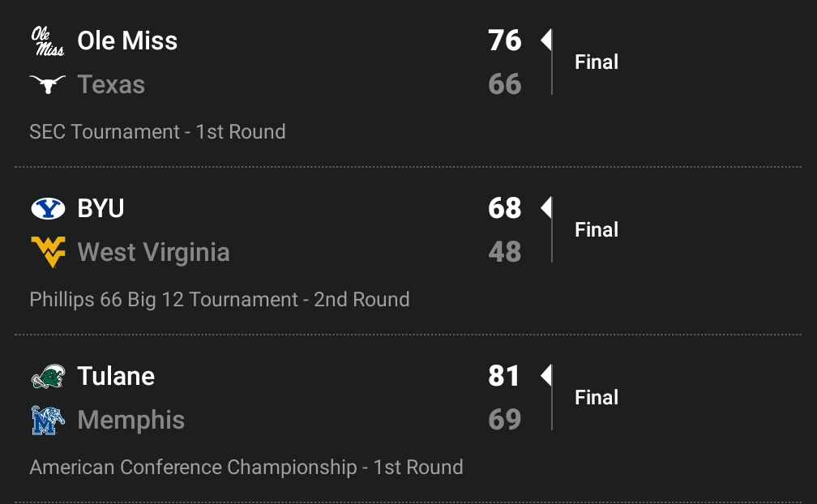Viewport: 817px width, 504px height.
Task: Click Phillips 66 Big 12 Tournament label
Action: pyautogui.click(x=219, y=300)
